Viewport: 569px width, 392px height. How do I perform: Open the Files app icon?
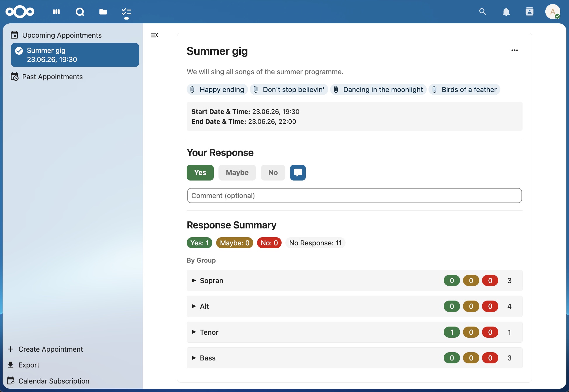[103, 12]
